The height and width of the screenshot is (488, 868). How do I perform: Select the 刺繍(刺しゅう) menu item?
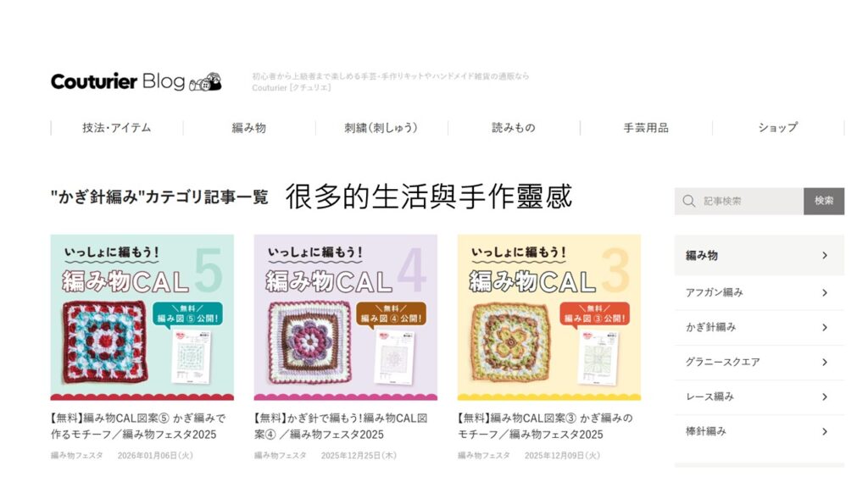381,128
